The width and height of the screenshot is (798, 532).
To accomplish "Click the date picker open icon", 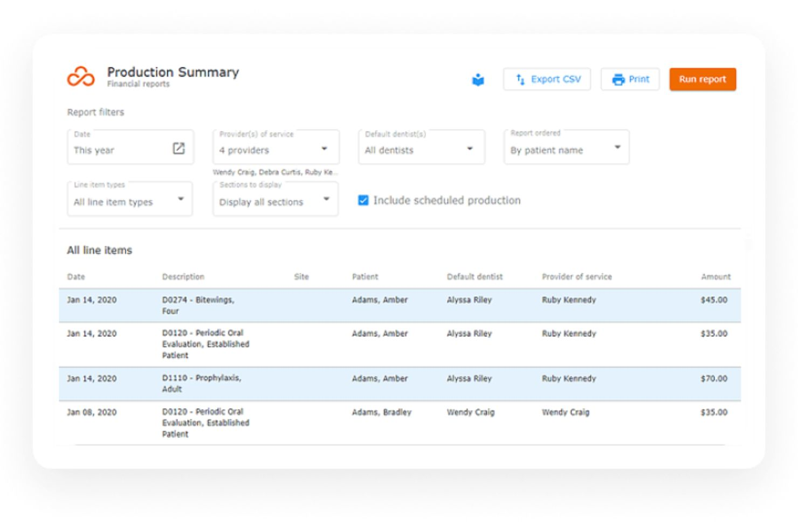I will click(178, 148).
